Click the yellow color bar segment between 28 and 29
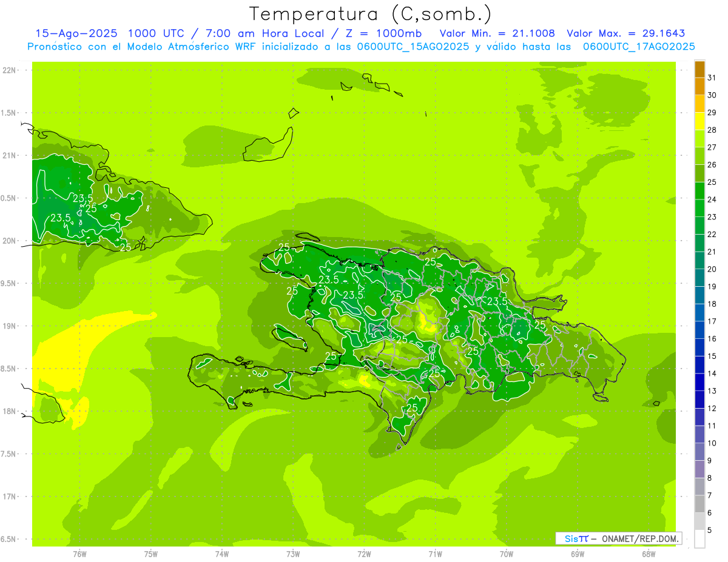 tap(699, 121)
